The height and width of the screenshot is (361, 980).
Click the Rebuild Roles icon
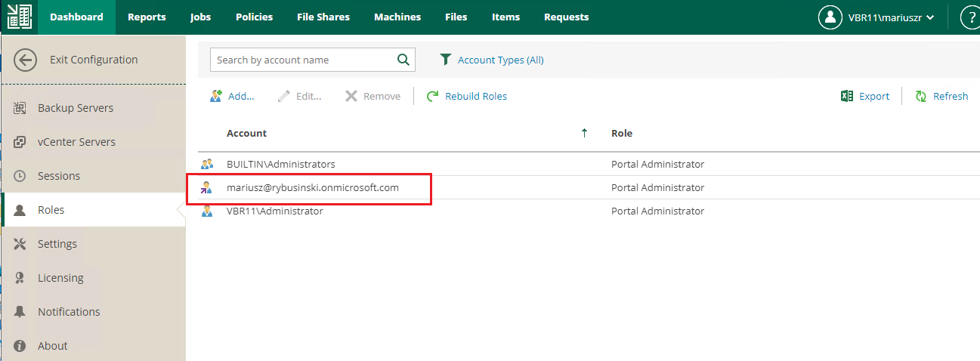(x=433, y=97)
